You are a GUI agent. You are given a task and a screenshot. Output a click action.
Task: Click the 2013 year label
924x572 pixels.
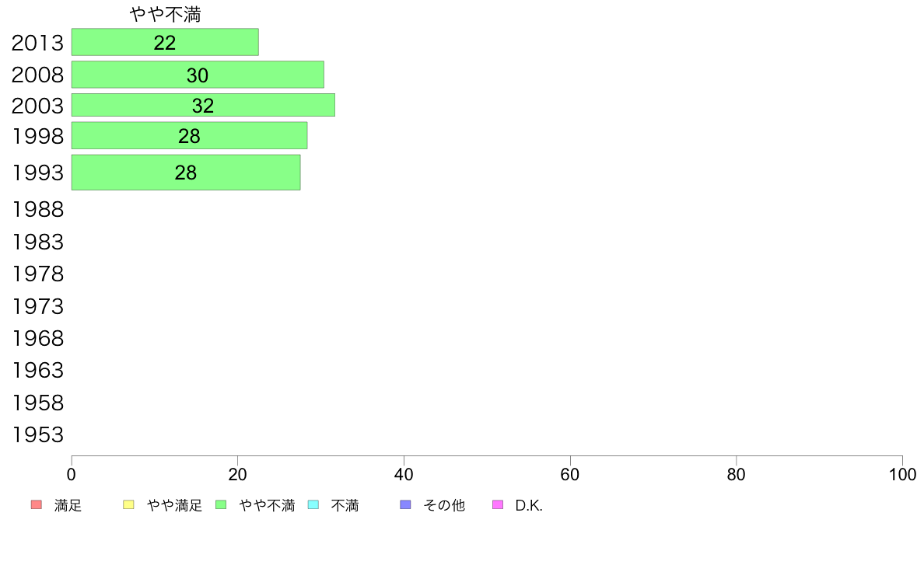point(37,43)
